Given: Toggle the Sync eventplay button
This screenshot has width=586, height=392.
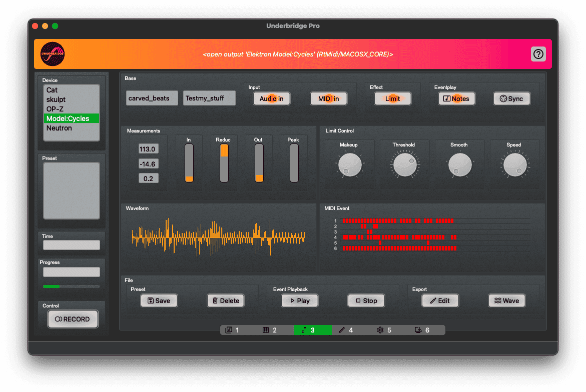Looking at the screenshot, I should [511, 98].
